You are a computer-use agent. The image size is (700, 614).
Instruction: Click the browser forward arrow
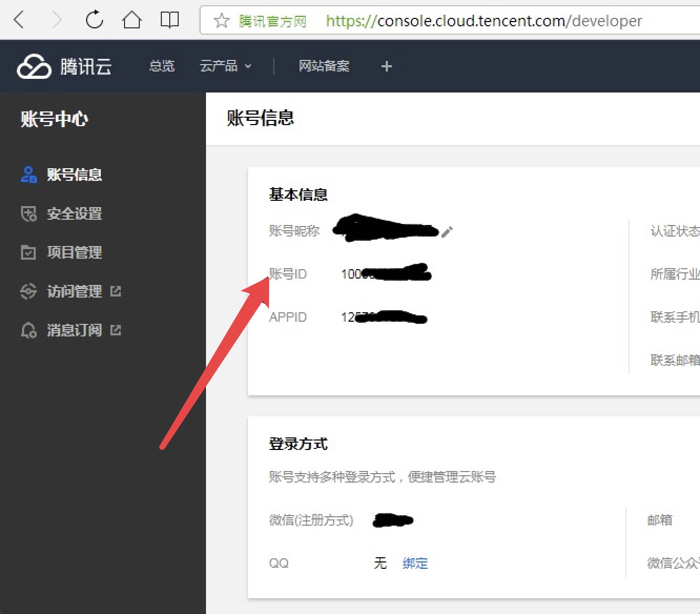(57, 20)
